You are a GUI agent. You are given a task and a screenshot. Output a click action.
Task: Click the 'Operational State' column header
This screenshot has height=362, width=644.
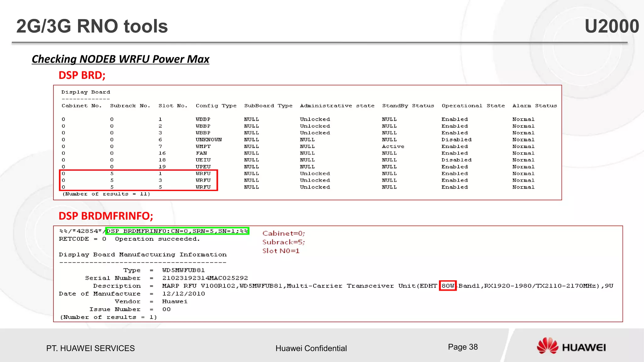(x=473, y=106)
